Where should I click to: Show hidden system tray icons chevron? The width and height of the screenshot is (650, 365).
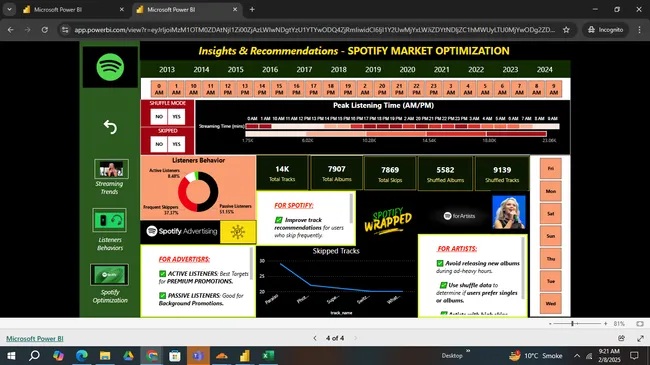pyautogui.click(x=577, y=355)
